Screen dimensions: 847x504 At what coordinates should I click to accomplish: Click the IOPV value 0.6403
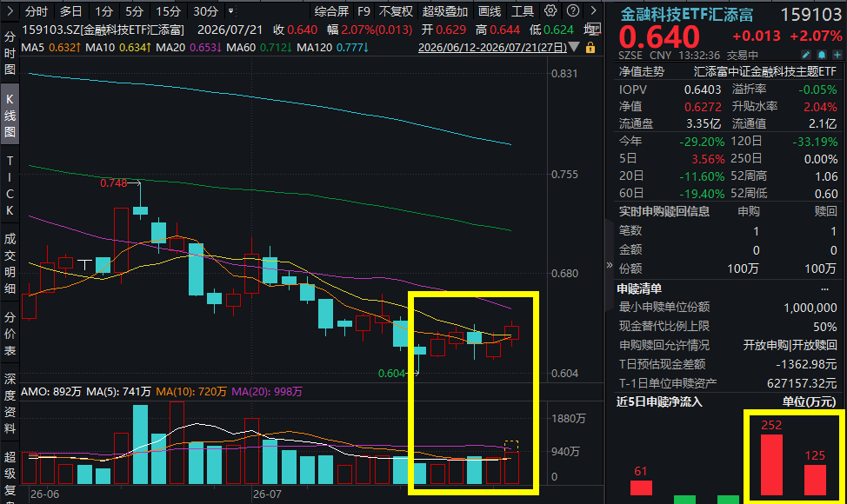tap(703, 90)
